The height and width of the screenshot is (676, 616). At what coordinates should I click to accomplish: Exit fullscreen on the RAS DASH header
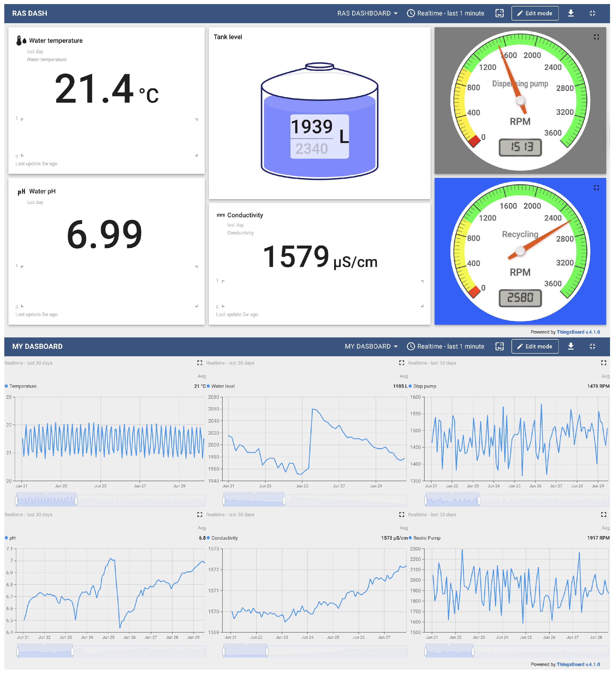(x=592, y=13)
